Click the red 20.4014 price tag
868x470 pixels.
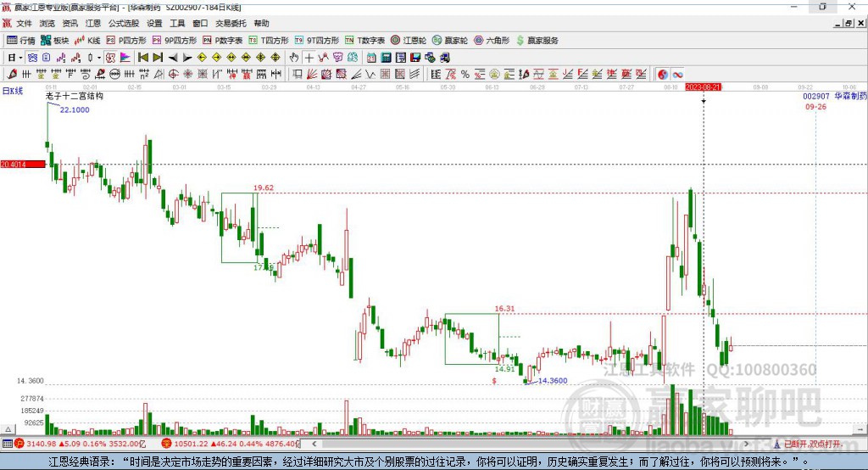click(x=23, y=164)
